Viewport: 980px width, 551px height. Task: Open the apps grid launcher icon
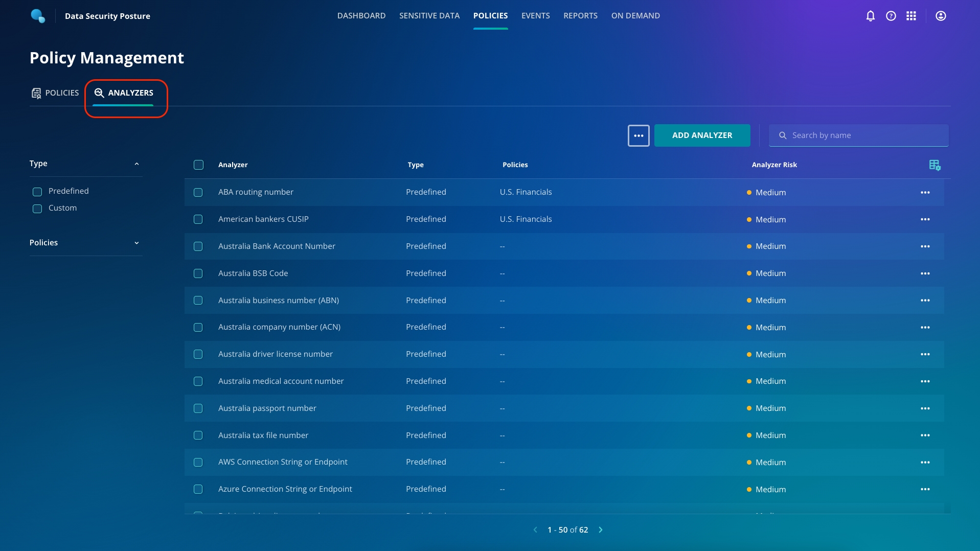click(x=911, y=16)
